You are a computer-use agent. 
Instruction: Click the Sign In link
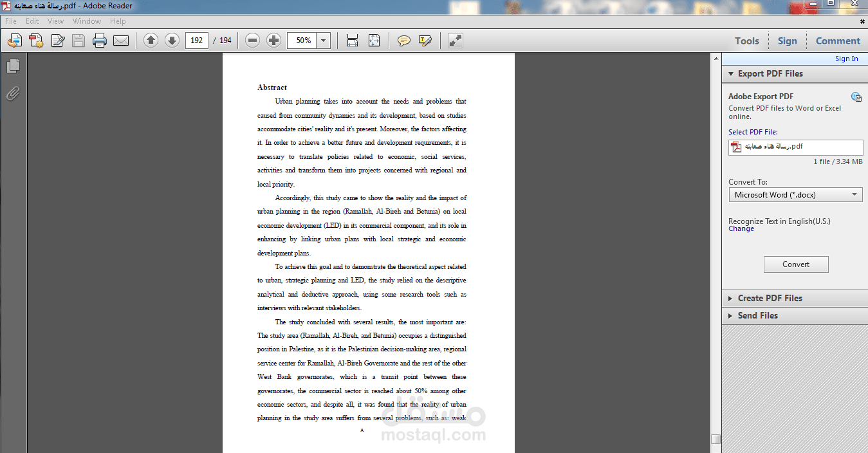pyautogui.click(x=846, y=59)
